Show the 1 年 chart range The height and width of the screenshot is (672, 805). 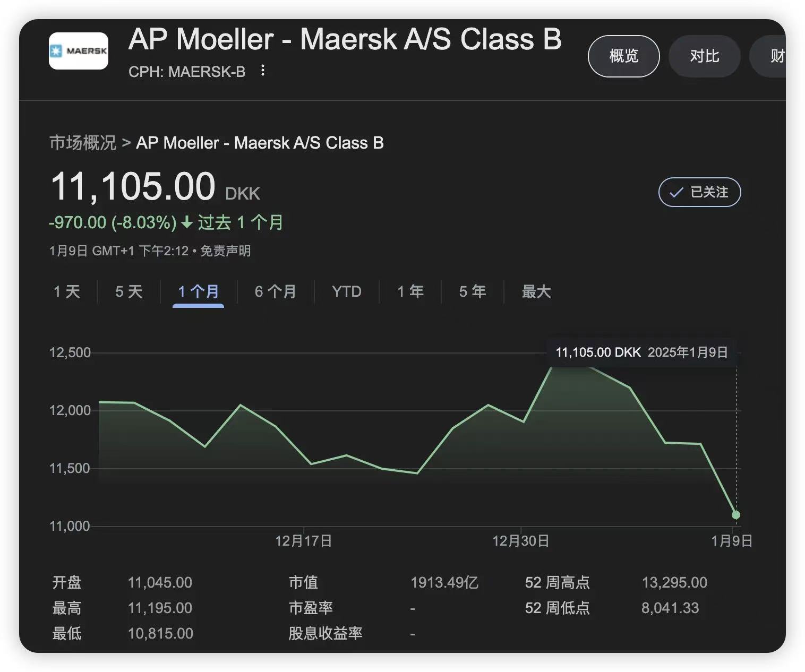coord(410,291)
